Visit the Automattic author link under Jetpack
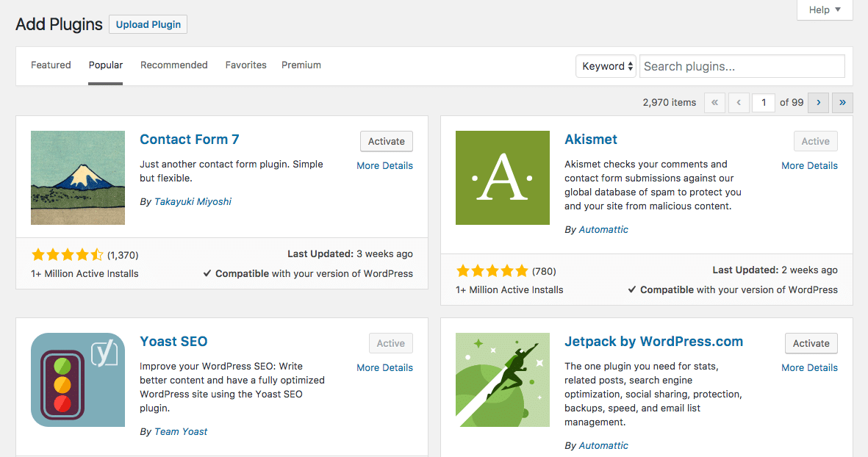Viewport: 868px width, 457px height. (x=603, y=445)
